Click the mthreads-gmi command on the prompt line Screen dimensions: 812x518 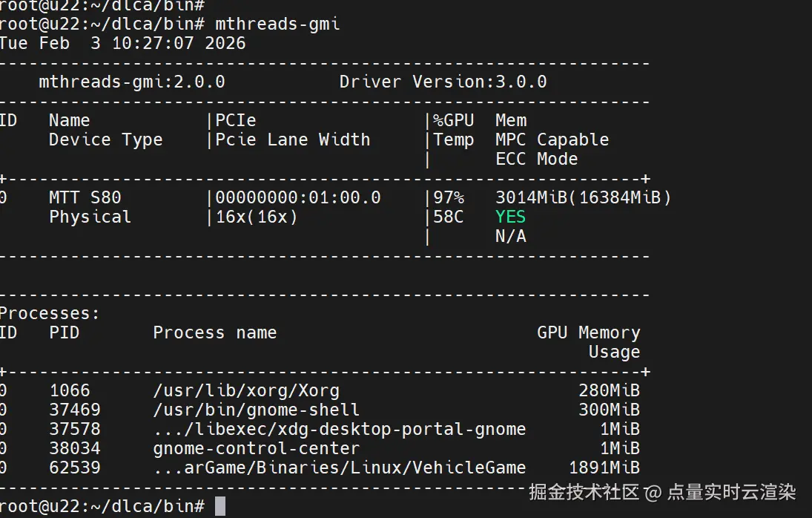277,24
